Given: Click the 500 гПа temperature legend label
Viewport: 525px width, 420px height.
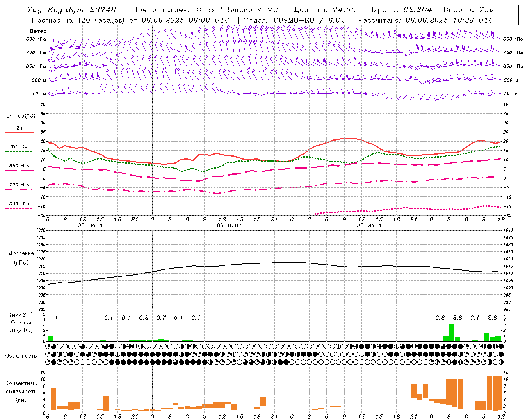Looking at the screenshot, I should 19,204.
